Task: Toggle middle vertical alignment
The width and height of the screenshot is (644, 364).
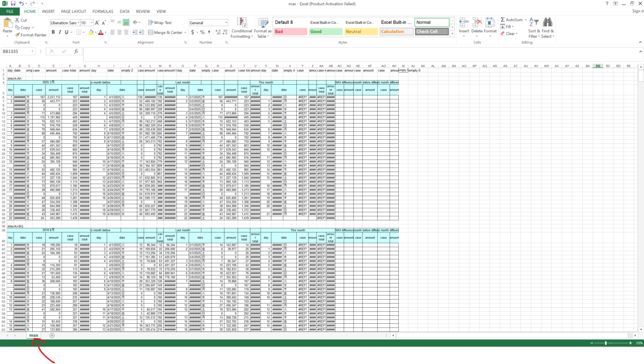Action: [119, 22]
